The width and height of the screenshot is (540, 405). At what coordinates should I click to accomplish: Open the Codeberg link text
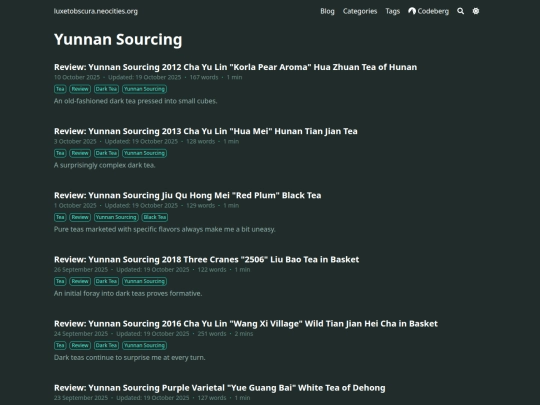coord(433,11)
